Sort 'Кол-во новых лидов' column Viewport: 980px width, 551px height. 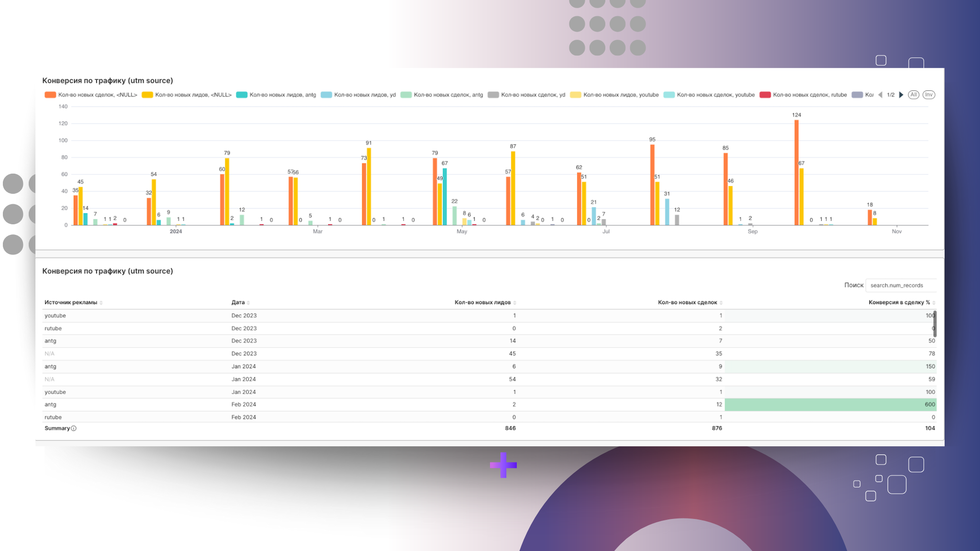(x=514, y=303)
